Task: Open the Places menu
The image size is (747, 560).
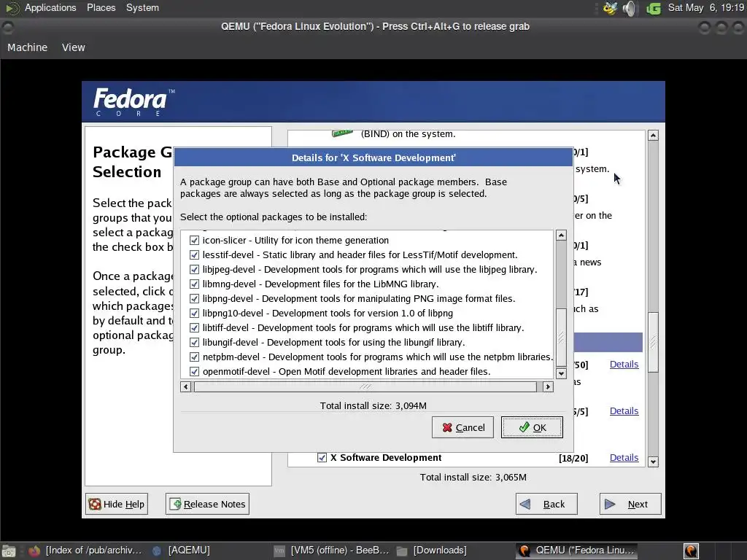Action: pyautogui.click(x=101, y=7)
